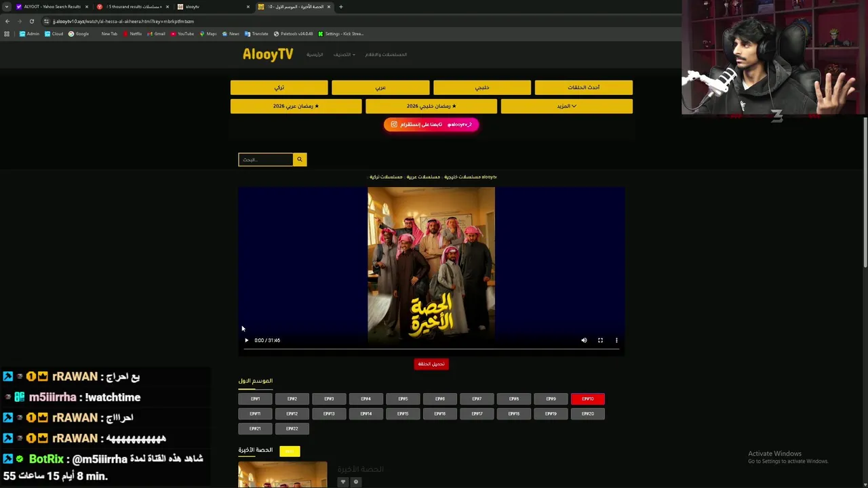Screen dimensions: 868x488
Task: Open a new browser tab with plus
Action: pyautogui.click(x=340, y=7)
